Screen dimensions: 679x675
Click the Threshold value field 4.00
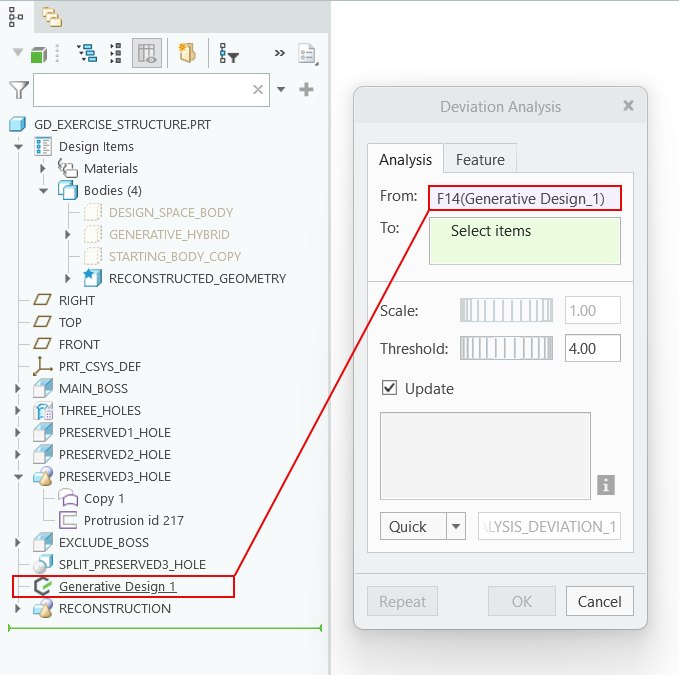pyautogui.click(x=593, y=349)
